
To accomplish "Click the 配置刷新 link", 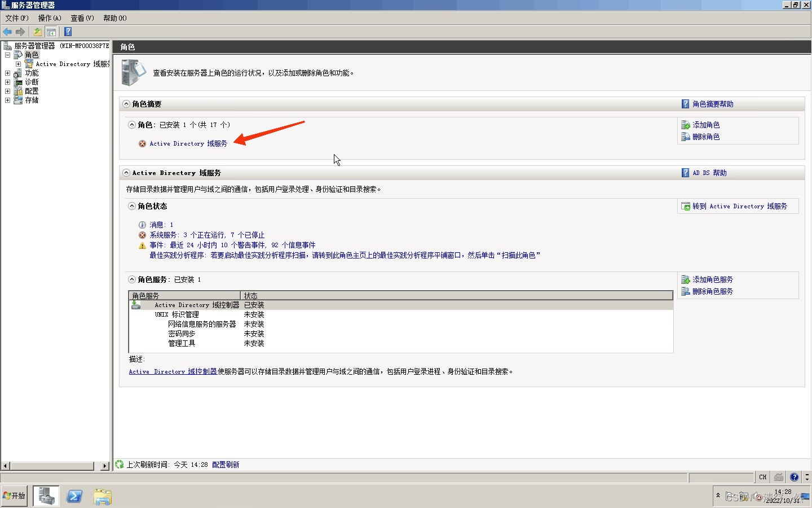I will tap(226, 465).
